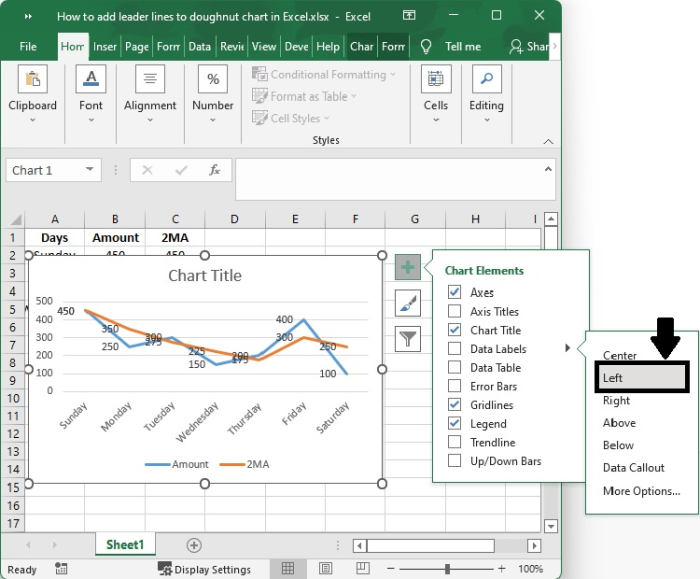Uncheck the Chart Title checkbox
The height and width of the screenshot is (579, 700).
pos(454,330)
